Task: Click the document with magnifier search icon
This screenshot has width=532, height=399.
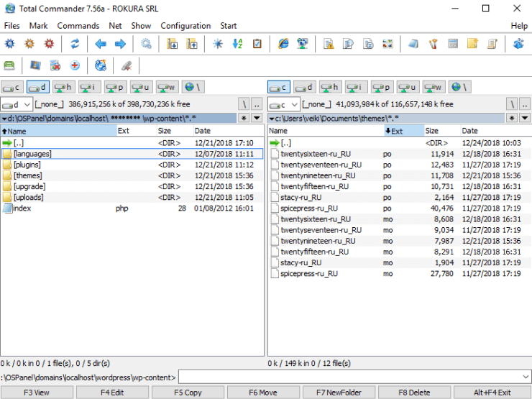Action: (x=348, y=44)
